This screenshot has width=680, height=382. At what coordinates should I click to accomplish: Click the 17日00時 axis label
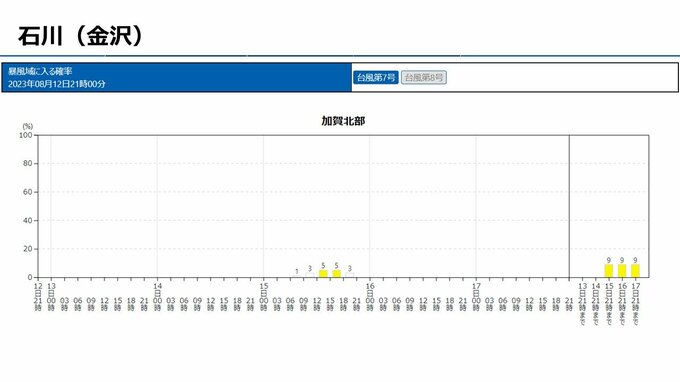[x=476, y=297]
